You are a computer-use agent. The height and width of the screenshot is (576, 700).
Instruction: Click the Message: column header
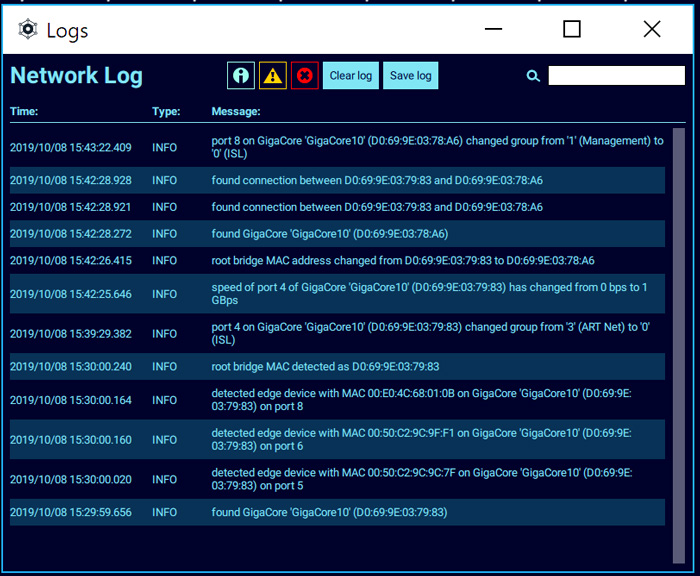(x=236, y=111)
